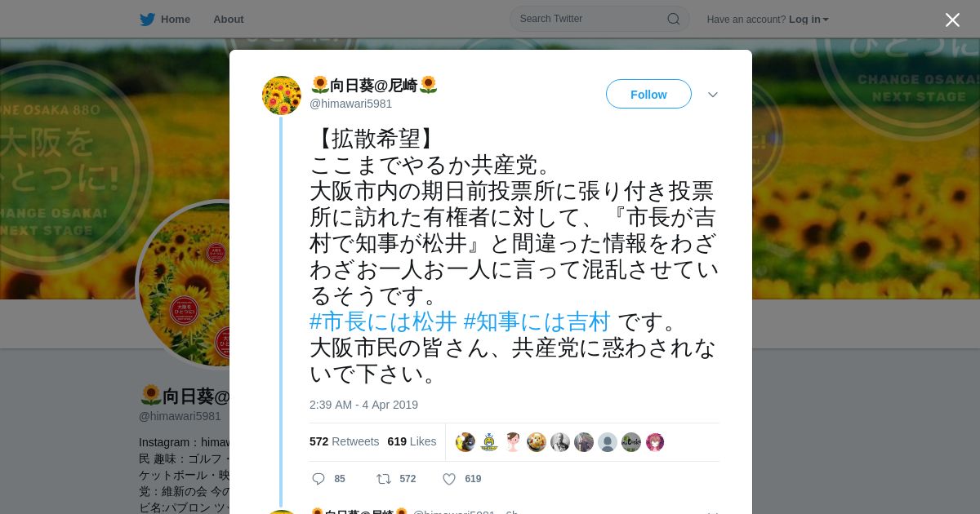The height and width of the screenshot is (514, 980).
Task: Open About in top navigation
Action: click(x=229, y=19)
